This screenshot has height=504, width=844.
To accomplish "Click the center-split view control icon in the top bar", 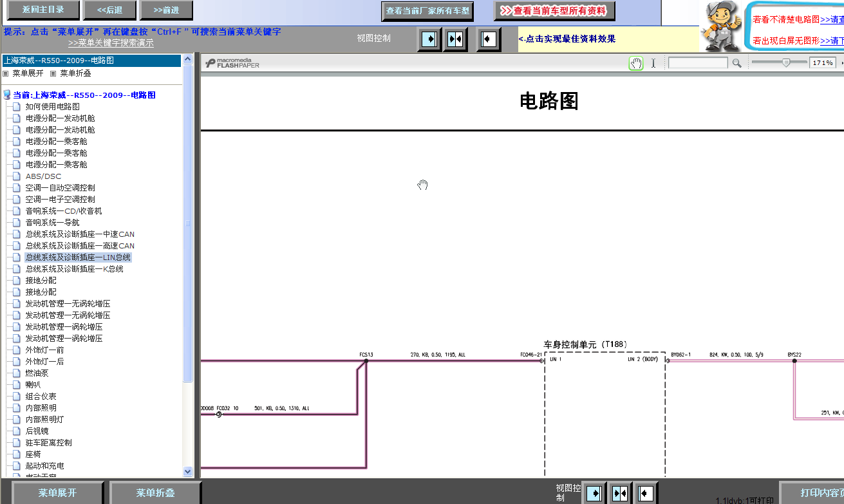I will [456, 39].
